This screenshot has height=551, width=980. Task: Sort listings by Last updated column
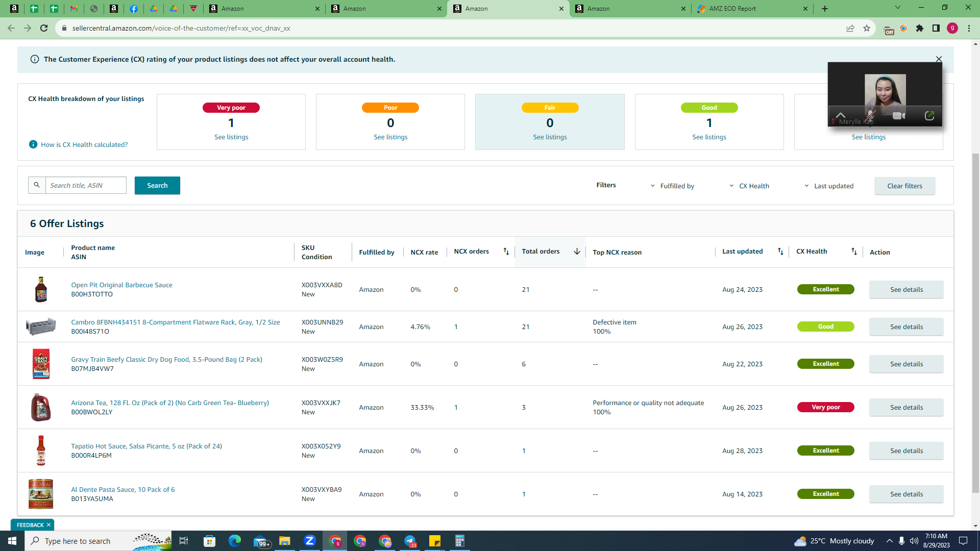point(780,252)
